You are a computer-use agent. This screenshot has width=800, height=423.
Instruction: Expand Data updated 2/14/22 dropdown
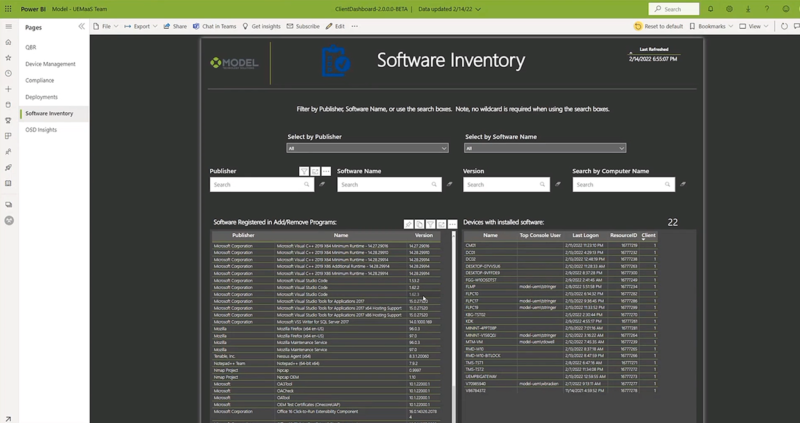tap(449, 9)
